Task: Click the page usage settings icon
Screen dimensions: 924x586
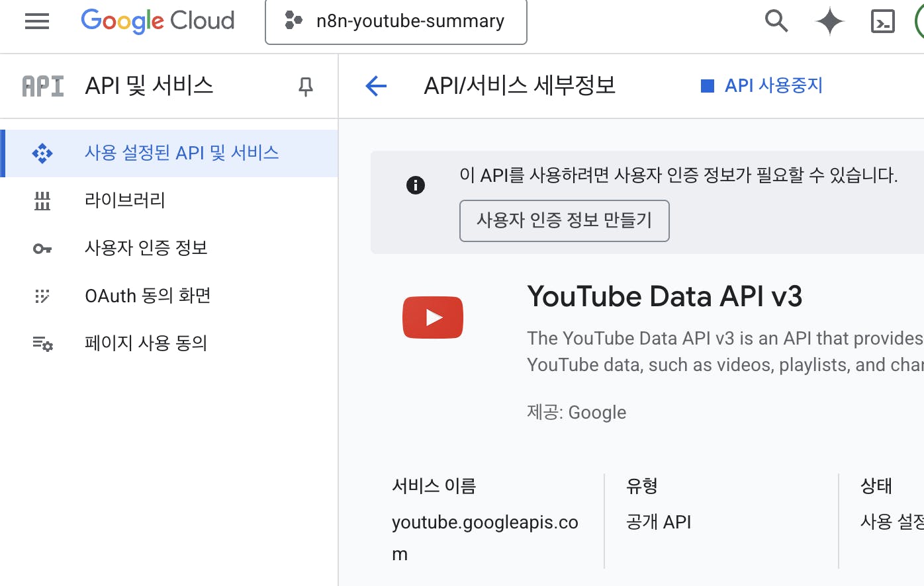Action: (42, 344)
